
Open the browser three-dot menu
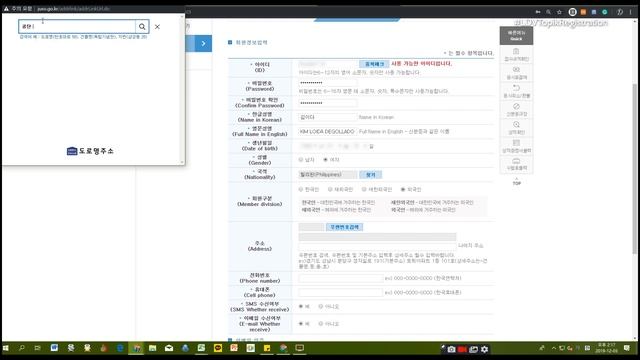[x=631, y=12]
